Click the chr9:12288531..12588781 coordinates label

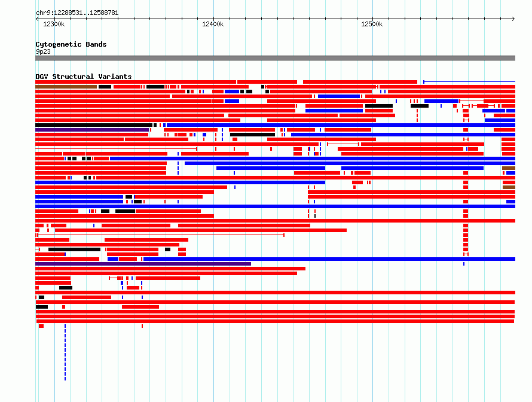[x=77, y=13]
